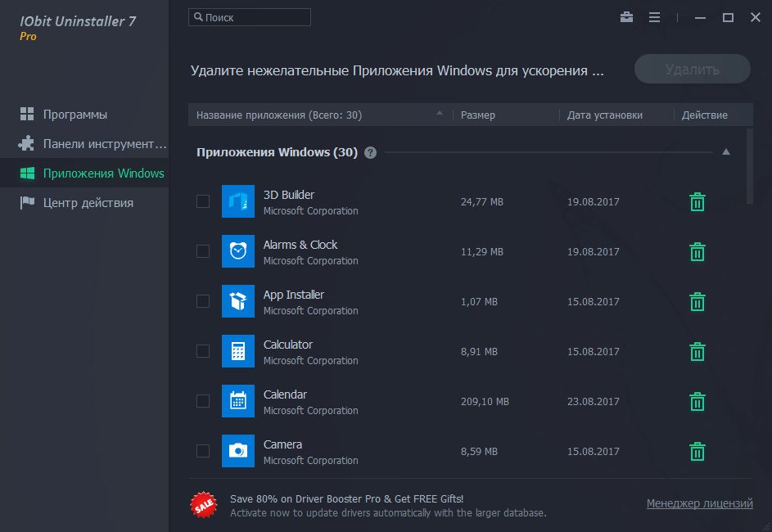Click inside the Поиск search field
Image resolution: width=772 pixels, height=532 pixels.
tap(250, 17)
